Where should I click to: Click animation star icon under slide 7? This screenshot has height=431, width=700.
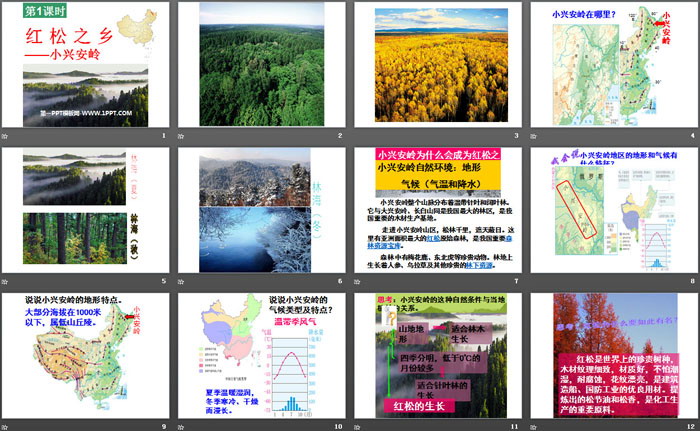pyautogui.click(x=357, y=281)
